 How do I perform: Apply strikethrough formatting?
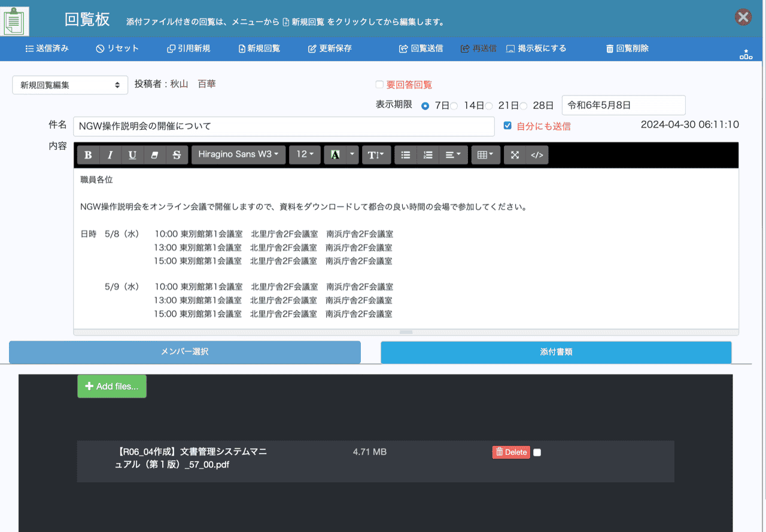coord(177,155)
